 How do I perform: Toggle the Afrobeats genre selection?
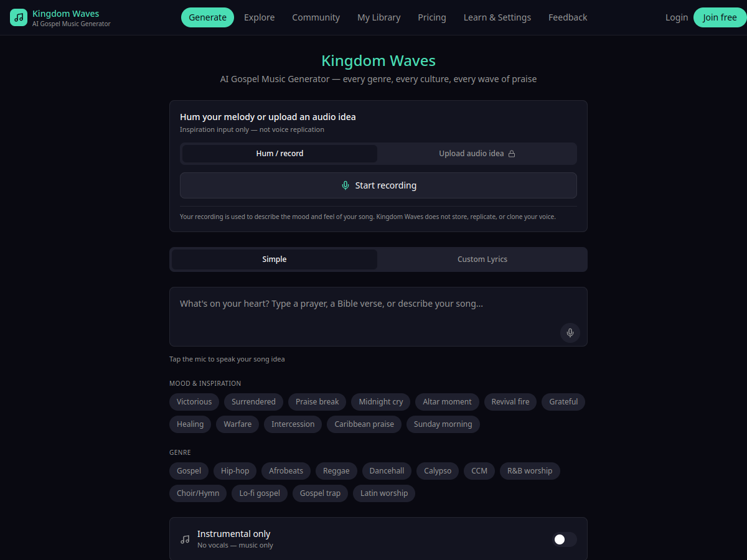(286, 471)
